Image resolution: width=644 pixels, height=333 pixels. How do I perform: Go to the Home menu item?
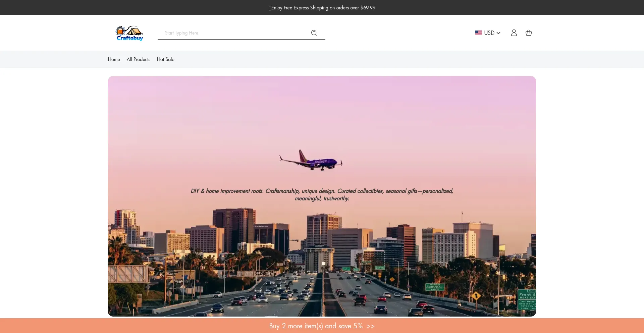pos(114,59)
